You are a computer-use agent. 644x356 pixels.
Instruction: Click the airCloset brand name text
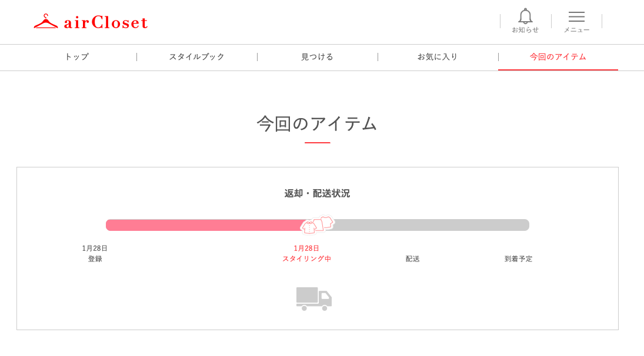coord(106,22)
